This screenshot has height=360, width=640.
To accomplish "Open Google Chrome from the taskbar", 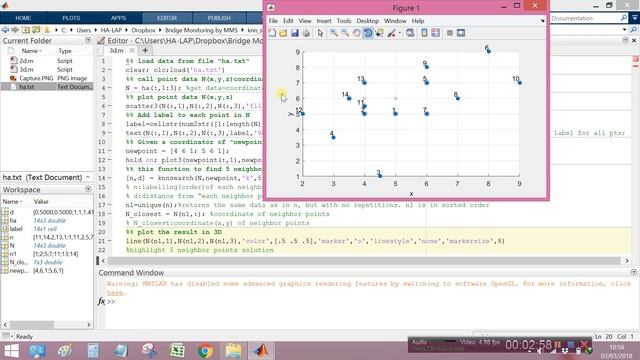I will (x=205, y=351).
